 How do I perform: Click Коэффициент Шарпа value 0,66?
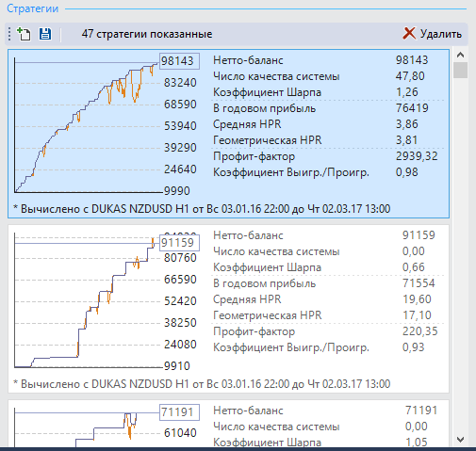click(414, 267)
